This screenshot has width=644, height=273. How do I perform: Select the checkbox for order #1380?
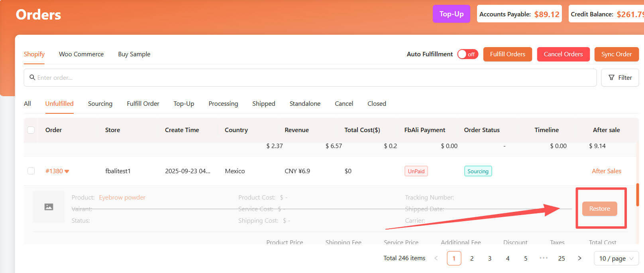click(x=31, y=171)
